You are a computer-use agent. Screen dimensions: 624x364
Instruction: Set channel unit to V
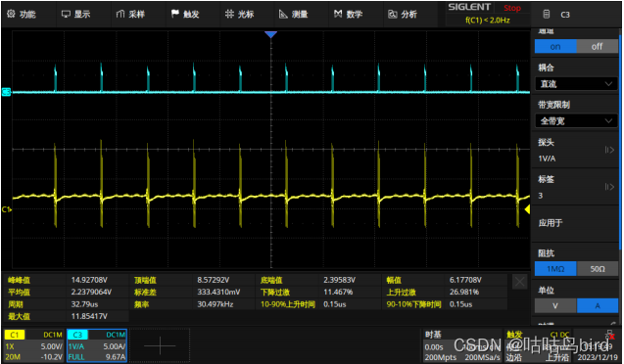click(555, 305)
